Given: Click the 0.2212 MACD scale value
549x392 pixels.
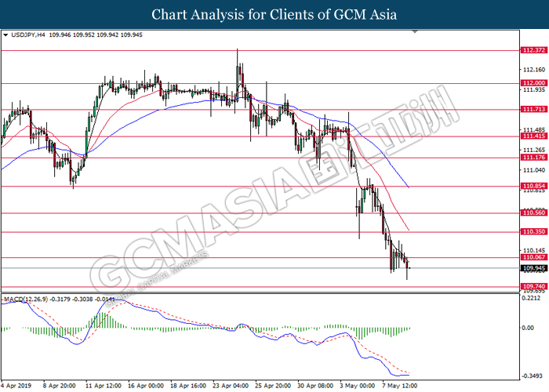Looking at the screenshot, I should (x=531, y=298).
